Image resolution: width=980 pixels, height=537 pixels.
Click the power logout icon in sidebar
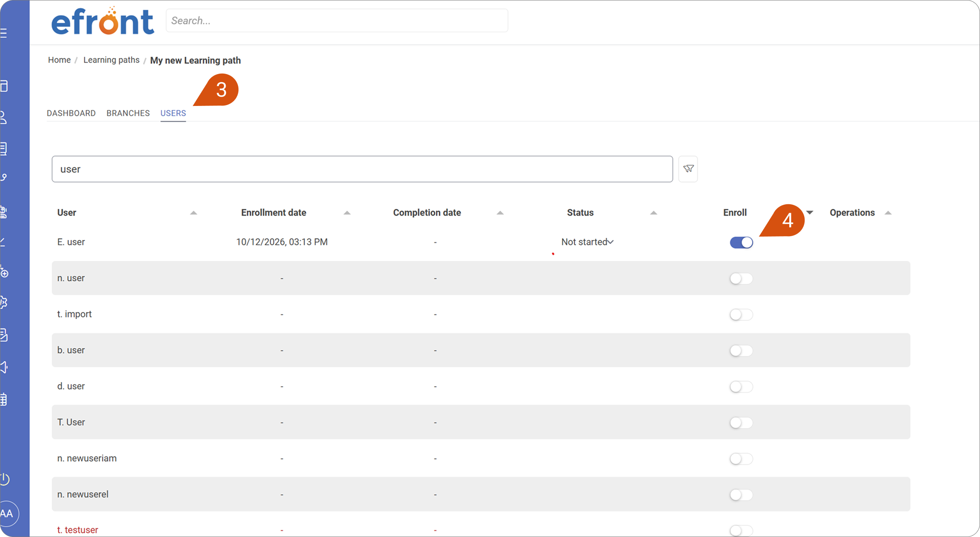click(x=5, y=479)
